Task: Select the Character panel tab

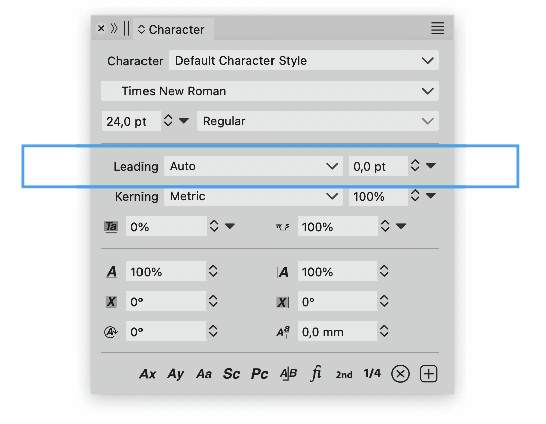Action: [x=173, y=30]
